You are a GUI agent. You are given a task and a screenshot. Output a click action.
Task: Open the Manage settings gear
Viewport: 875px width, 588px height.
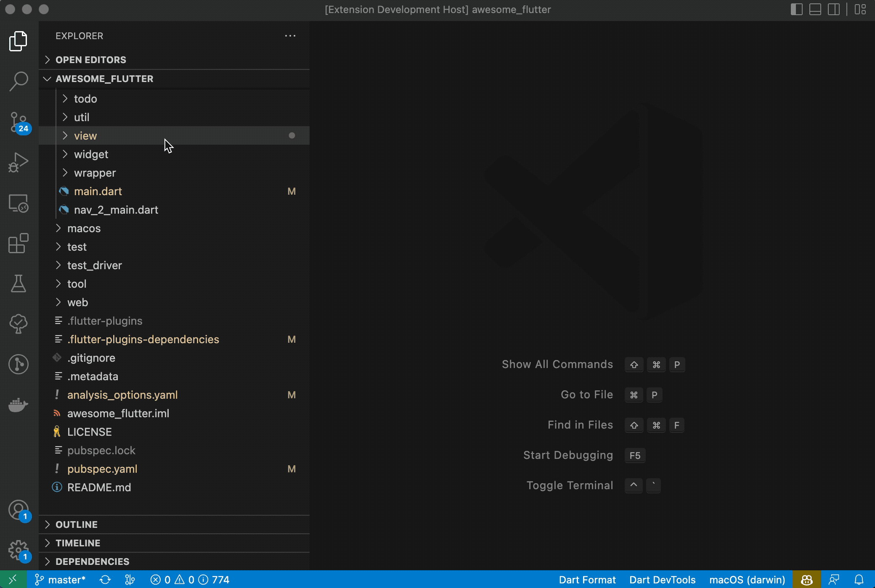(x=19, y=550)
